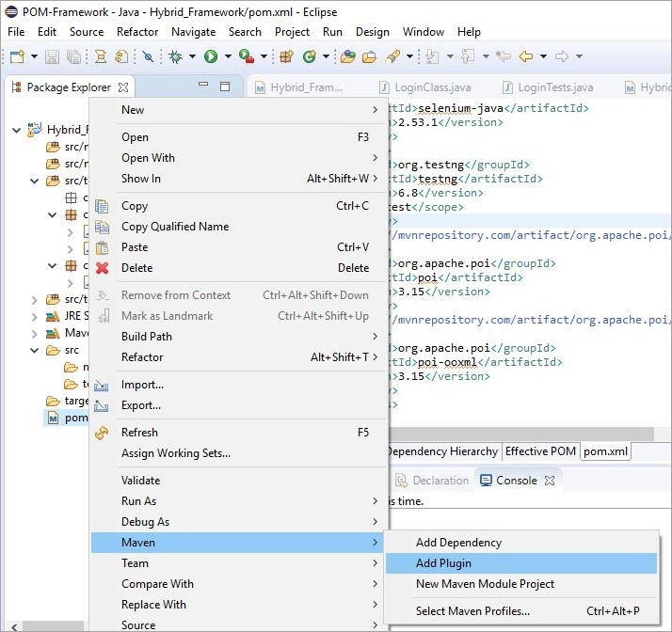Switch to LoginClass.java editor tab
The height and width of the screenshot is (632, 672).
[x=425, y=87]
